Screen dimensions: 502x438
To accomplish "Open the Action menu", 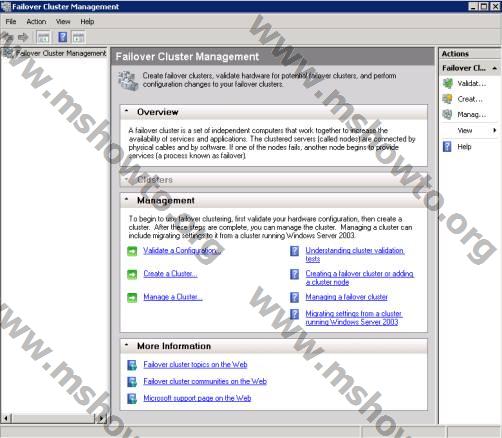I will [x=36, y=22].
